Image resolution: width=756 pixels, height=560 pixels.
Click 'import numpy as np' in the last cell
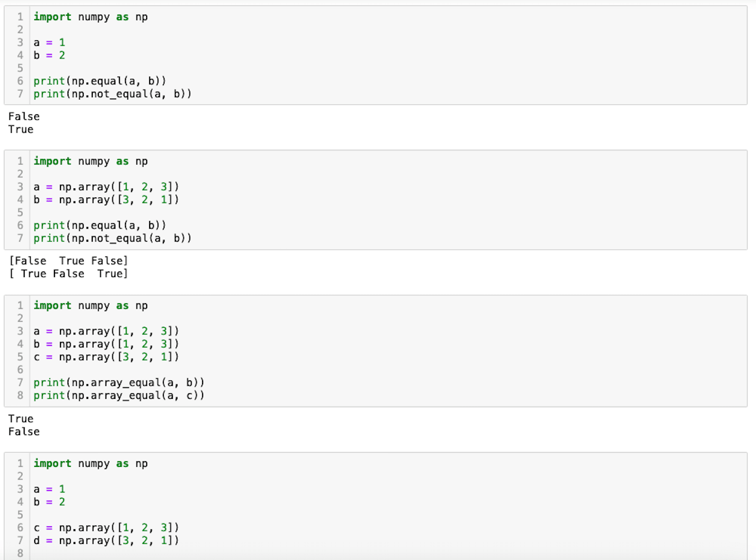[91, 463]
